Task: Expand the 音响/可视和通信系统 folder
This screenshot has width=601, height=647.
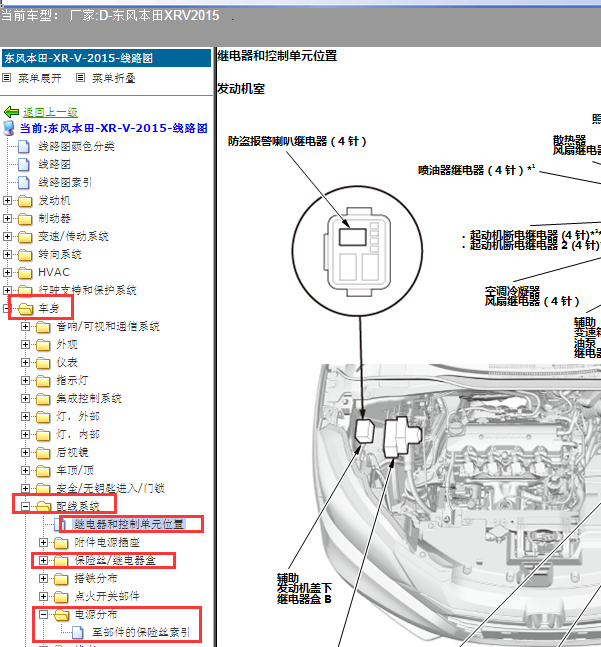Action: 25,327
